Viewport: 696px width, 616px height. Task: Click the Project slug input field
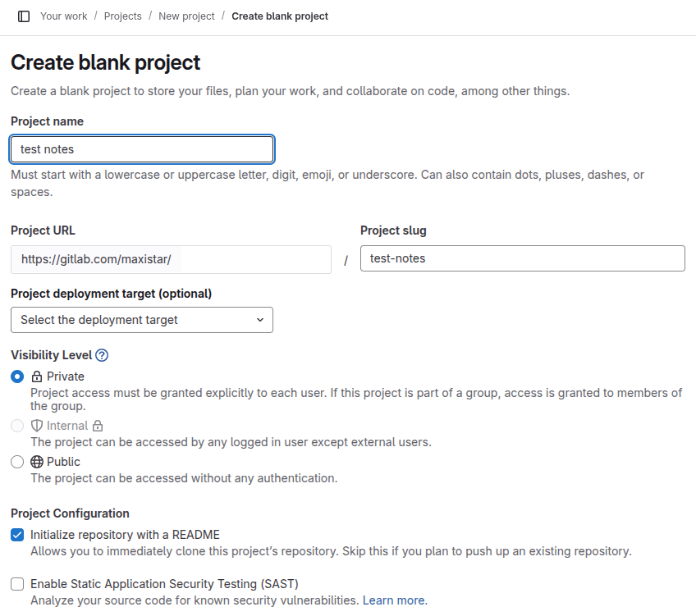pos(522,258)
